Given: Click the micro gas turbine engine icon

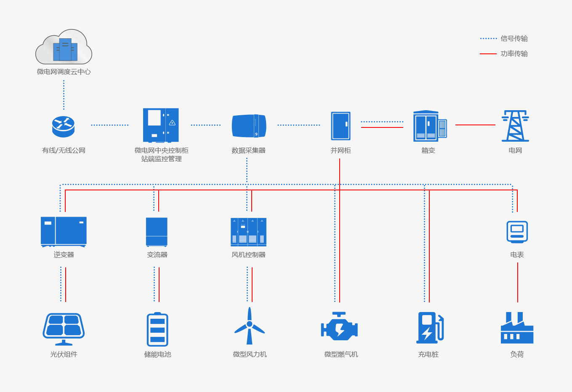Looking at the screenshot, I should click(x=339, y=326).
